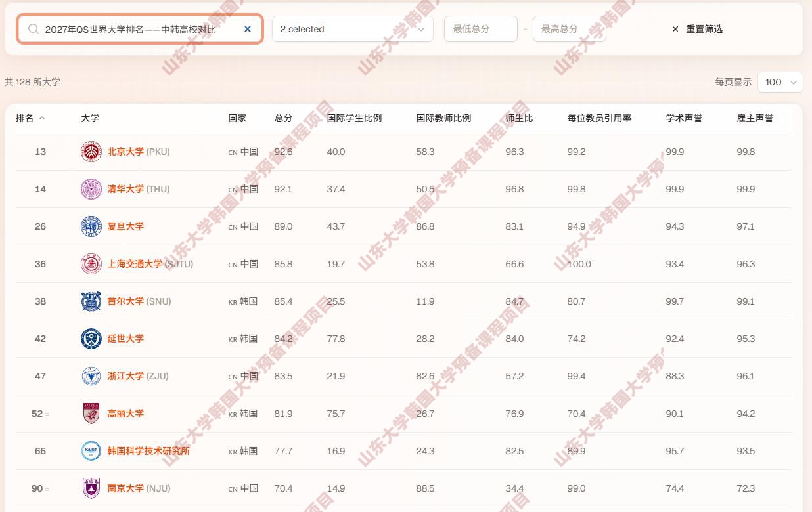Click international faculty value 86.8 for 复旦大学
The width and height of the screenshot is (812, 512).
[x=425, y=226]
